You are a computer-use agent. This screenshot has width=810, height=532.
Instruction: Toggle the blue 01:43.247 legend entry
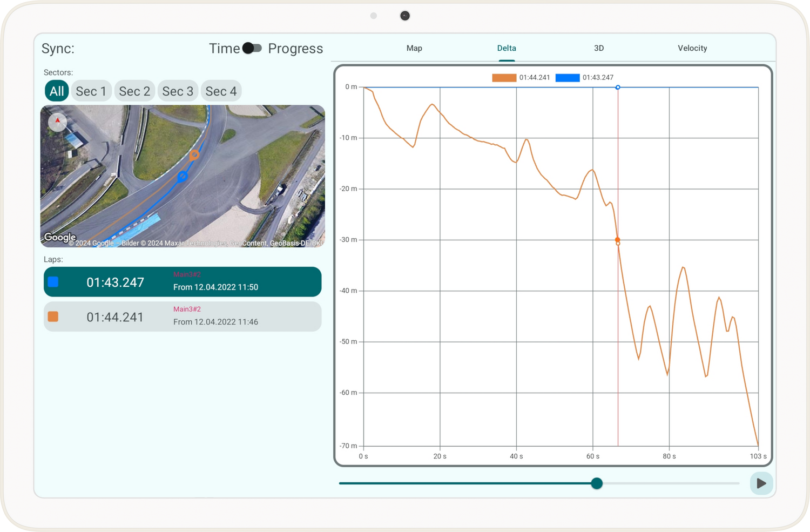point(584,78)
